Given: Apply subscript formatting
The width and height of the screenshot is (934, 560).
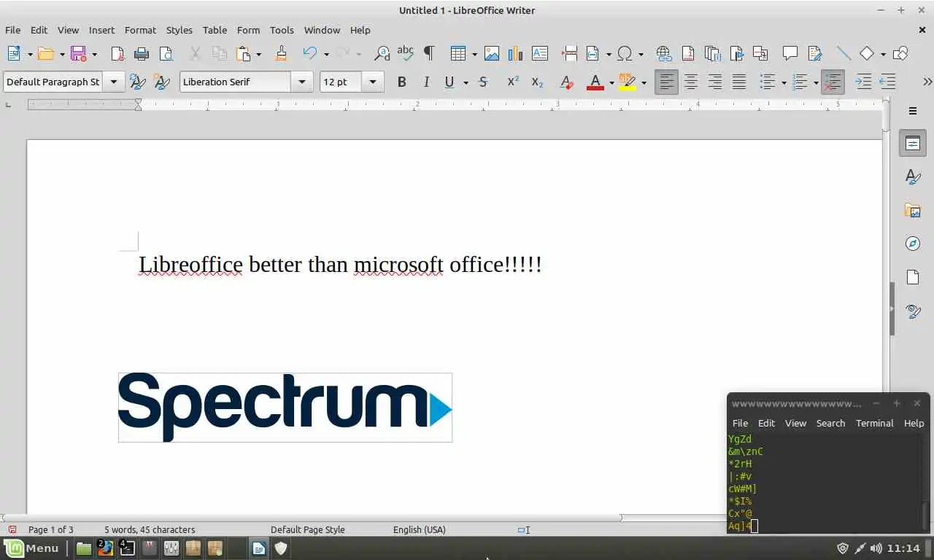Looking at the screenshot, I should [x=538, y=82].
